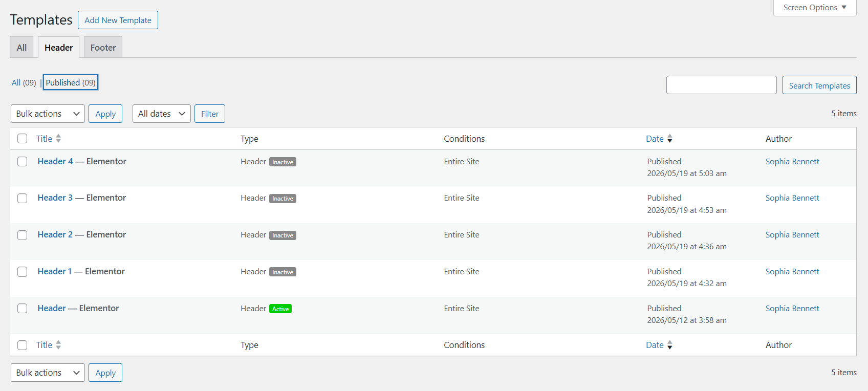
Task: Click Inactive badge on Header 2 row
Action: point(283,235)
